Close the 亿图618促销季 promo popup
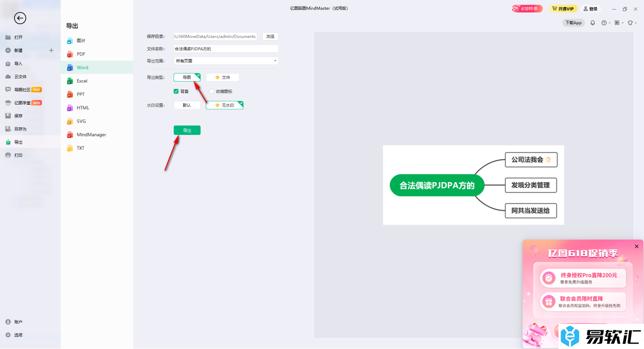The width and height of the screenshot is (644, 349). pos(636,246)
